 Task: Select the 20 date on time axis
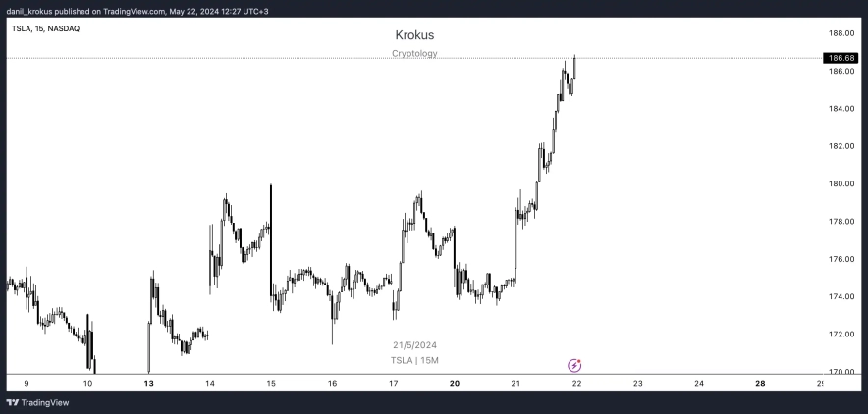(455, 384)
